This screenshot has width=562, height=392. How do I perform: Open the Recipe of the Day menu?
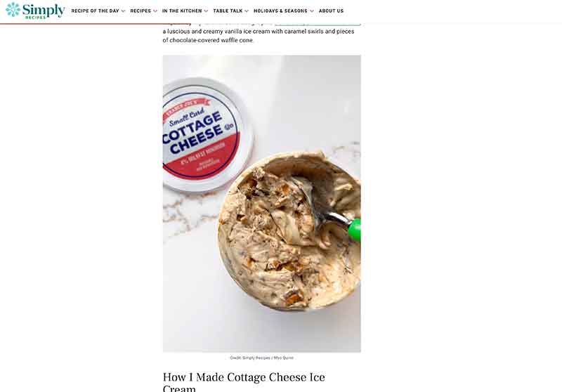[x=95, y=11]
